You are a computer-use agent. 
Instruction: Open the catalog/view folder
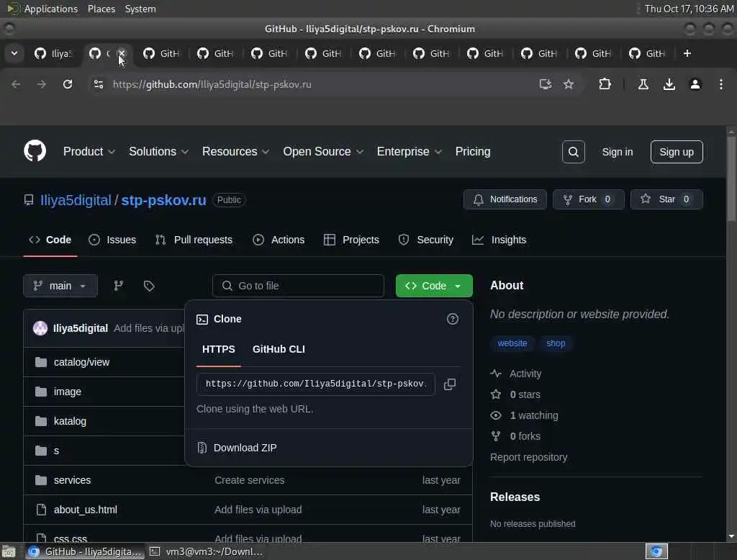(x=81, y=362)
